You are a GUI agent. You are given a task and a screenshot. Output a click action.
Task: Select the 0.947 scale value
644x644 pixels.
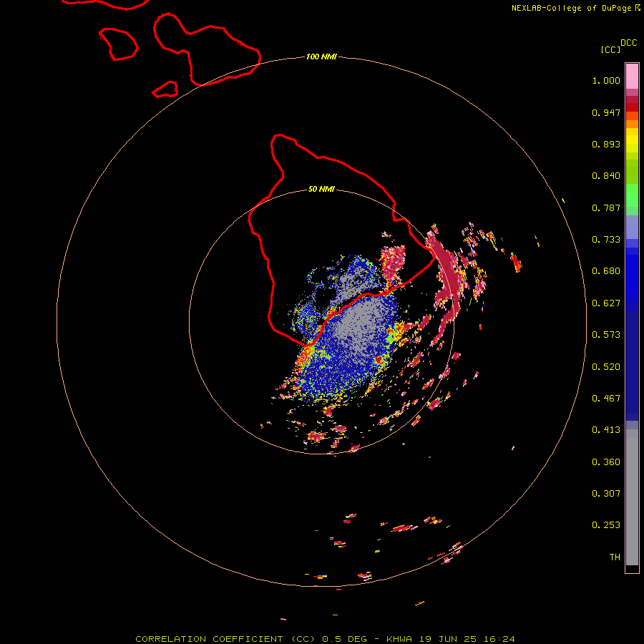pos(606,112)
